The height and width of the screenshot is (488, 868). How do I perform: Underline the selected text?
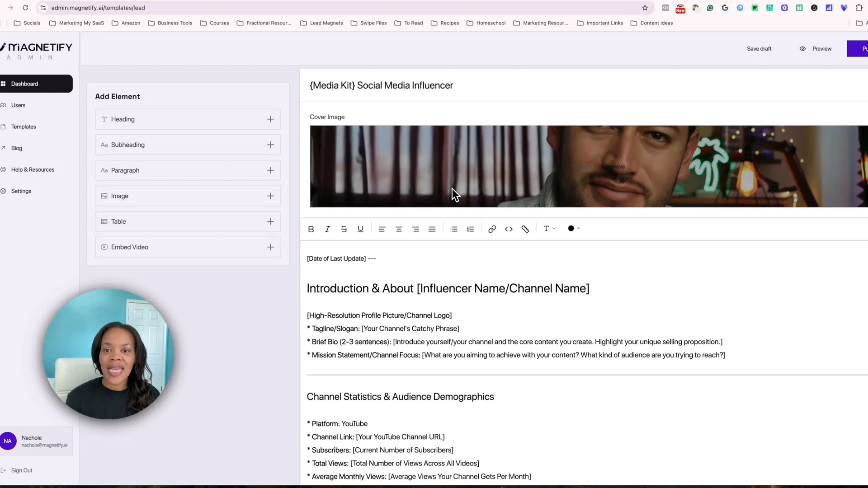(x=360, y=229)
